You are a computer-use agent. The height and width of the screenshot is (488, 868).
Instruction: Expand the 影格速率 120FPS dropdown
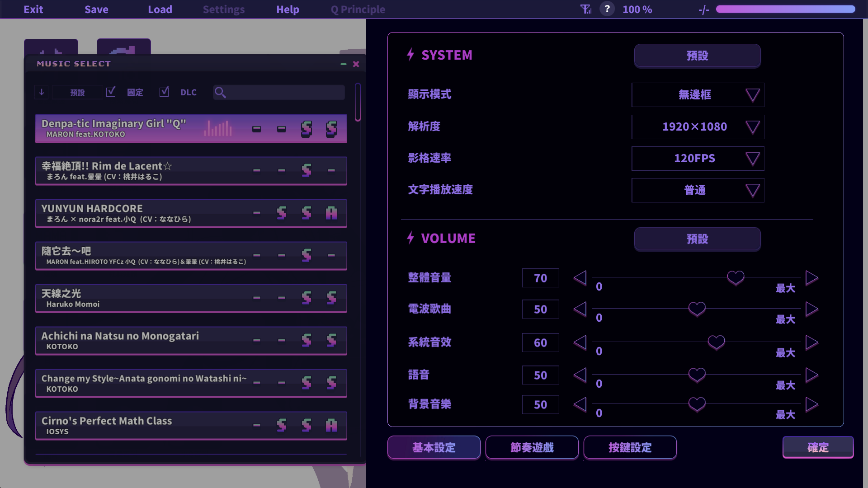(x=698, y=159)
